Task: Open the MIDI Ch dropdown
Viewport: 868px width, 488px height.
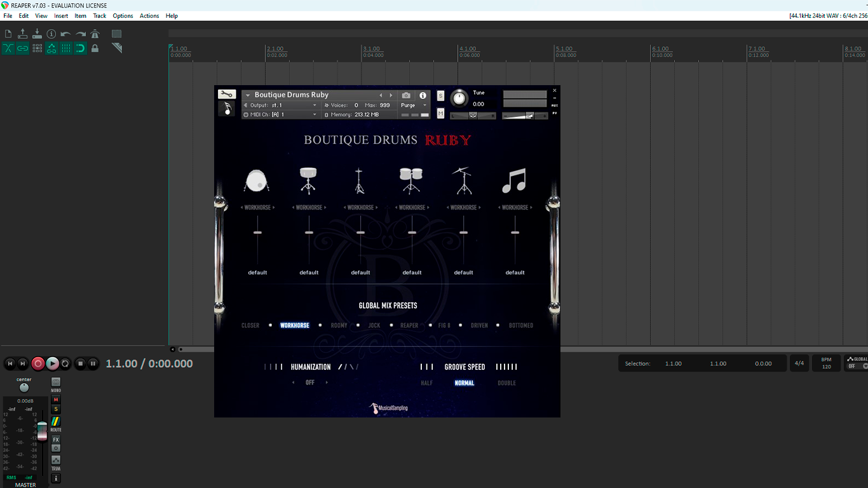Action: 280,115
